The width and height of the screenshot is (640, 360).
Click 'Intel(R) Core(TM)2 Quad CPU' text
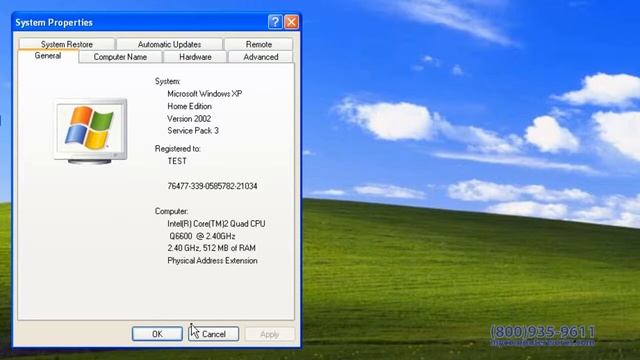(216, 224)
